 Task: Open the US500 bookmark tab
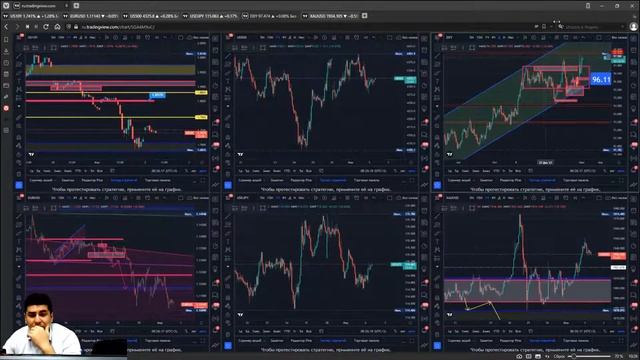click(x=151, y=16)
